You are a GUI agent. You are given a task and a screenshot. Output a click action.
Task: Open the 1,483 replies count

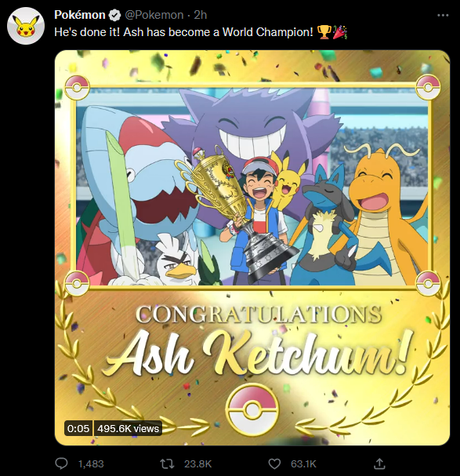[91, 464]
